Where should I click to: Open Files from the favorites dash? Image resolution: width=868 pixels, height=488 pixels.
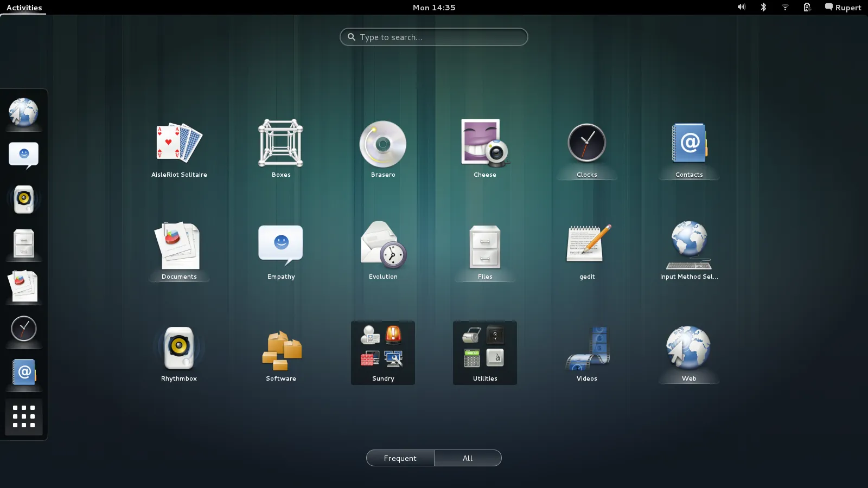tap(23, 244)
